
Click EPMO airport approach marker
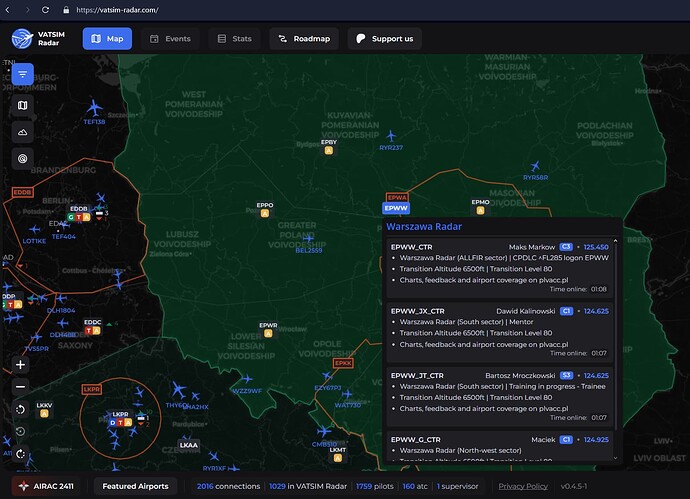(x=480, y=210)
